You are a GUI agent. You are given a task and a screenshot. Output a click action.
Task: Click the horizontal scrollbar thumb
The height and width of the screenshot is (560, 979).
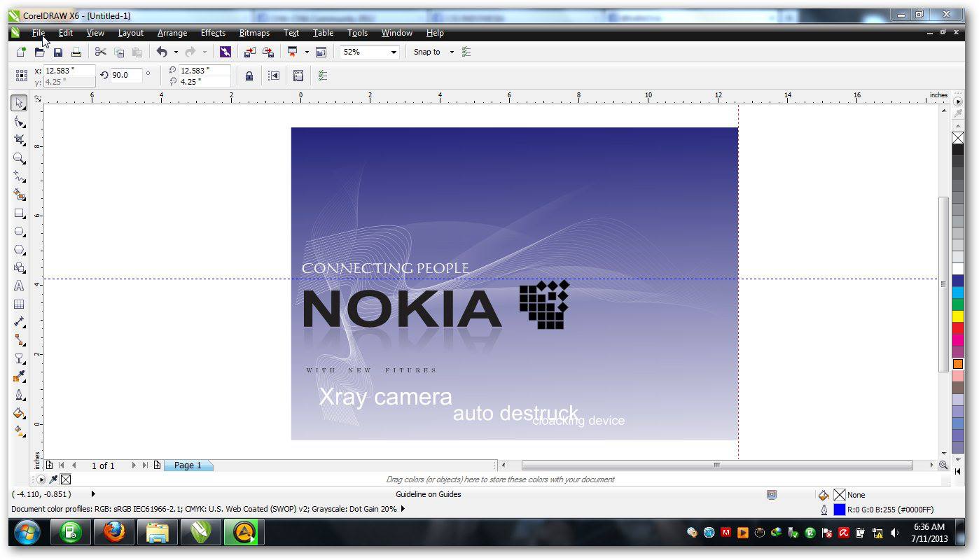click(717, 465)
